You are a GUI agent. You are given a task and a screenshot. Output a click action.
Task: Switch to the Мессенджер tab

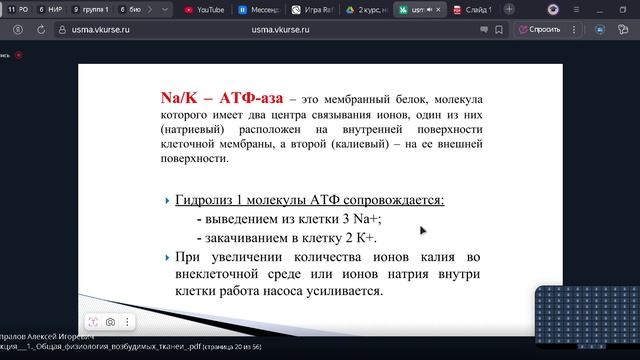(x=259, y=10)
